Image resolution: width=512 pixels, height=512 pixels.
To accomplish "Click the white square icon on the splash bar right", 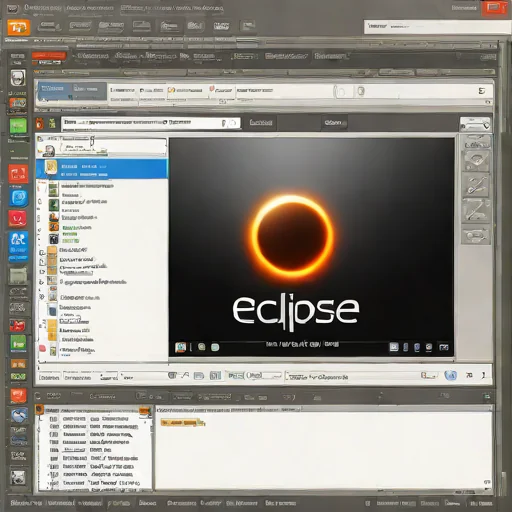I will coord(394,347).
